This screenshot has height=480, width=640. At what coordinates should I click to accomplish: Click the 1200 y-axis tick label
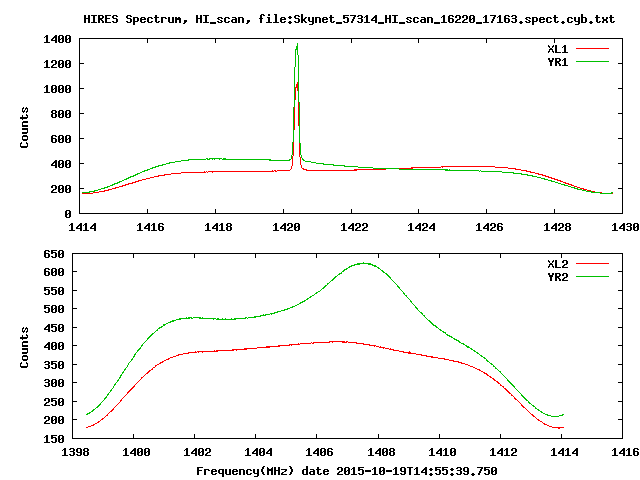coord(57,64)
